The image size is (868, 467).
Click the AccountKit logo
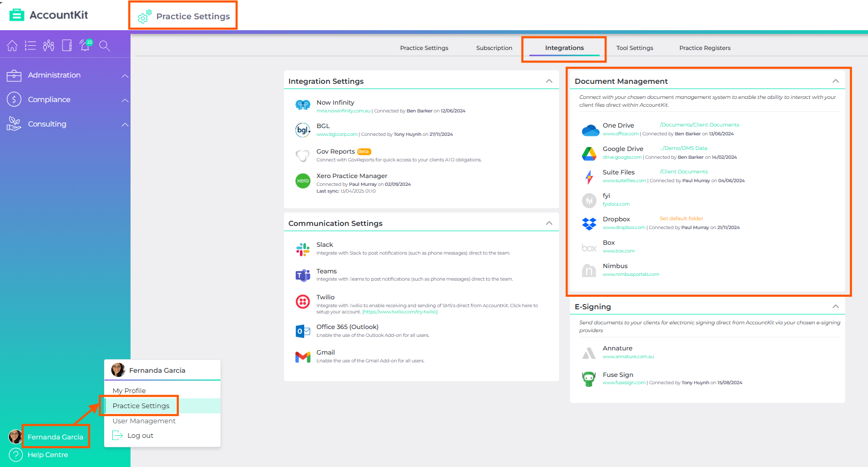(x=49, y=15)
